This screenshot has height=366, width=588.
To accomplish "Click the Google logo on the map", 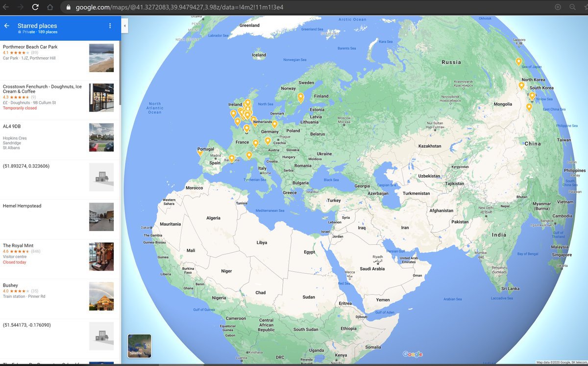I will (413, 354).
